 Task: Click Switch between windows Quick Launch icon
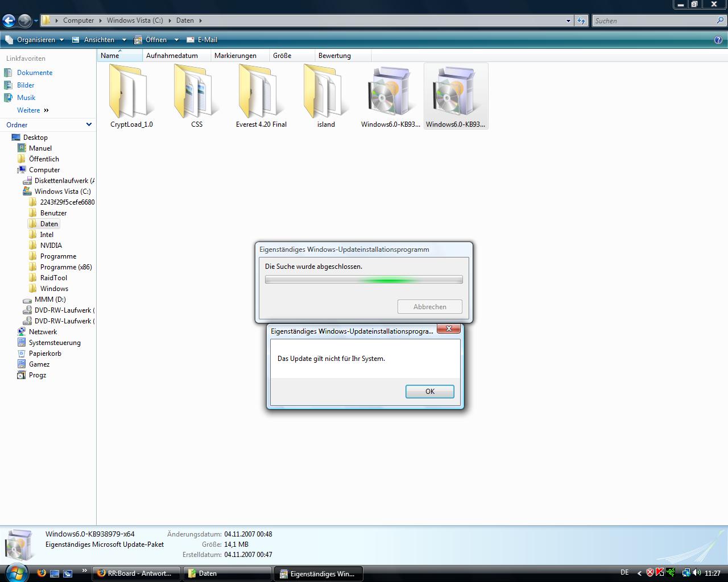tap(68, 573)
